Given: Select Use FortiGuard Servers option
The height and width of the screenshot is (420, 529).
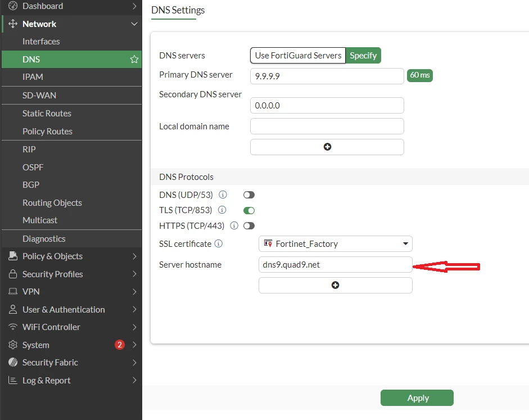Looking at the screenshot, I should 298,55.
